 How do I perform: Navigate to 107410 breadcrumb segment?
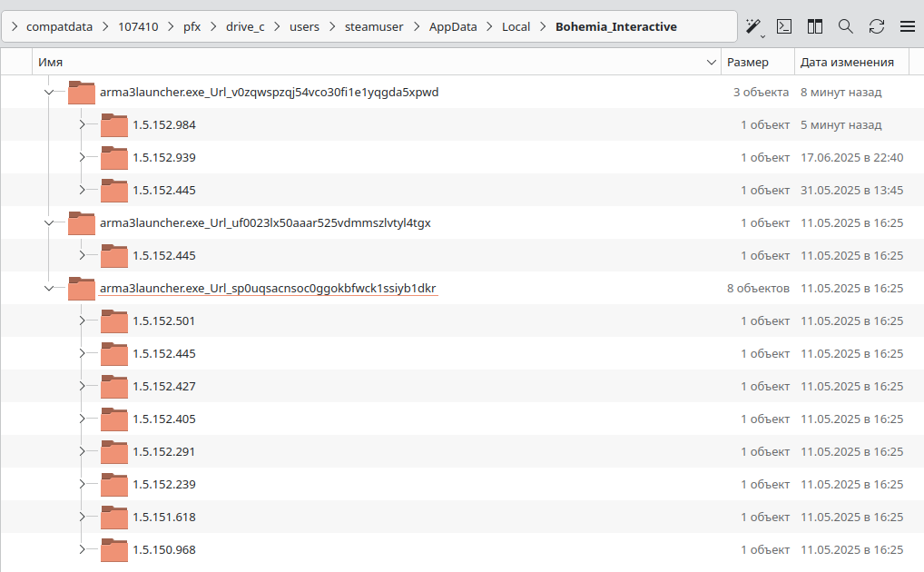(138, 27)
